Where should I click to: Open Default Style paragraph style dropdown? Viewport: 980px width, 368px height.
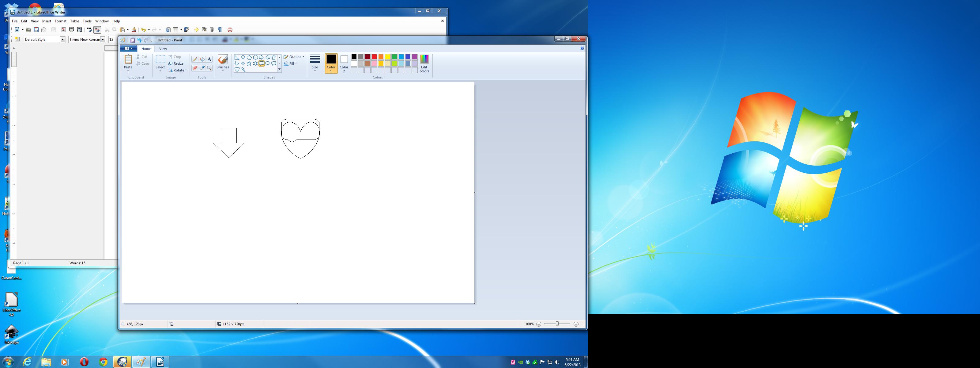pos(63,39)
